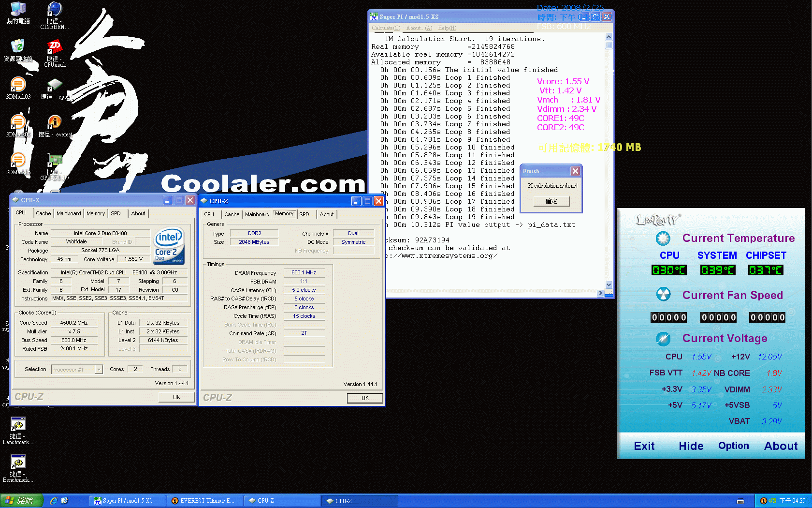The image size is (812, 508).
Task: Open the Recycle Bin desktop icon
Action: pyautogui.click(x=18, y=50)
